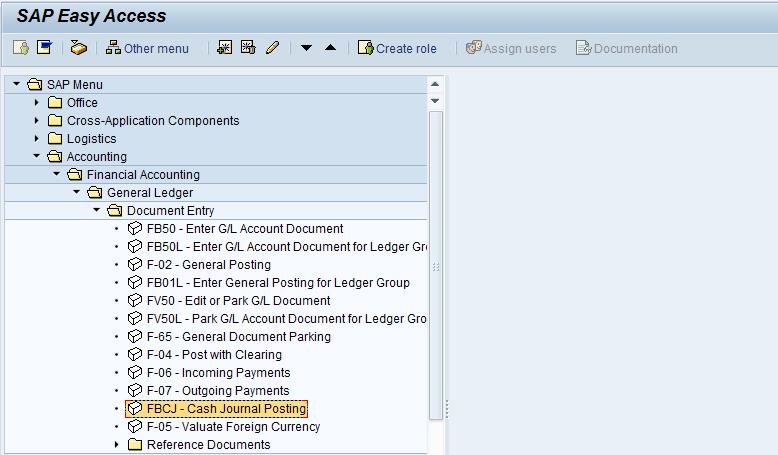Click the SAP Business Workplace icon

pos(79,48)
